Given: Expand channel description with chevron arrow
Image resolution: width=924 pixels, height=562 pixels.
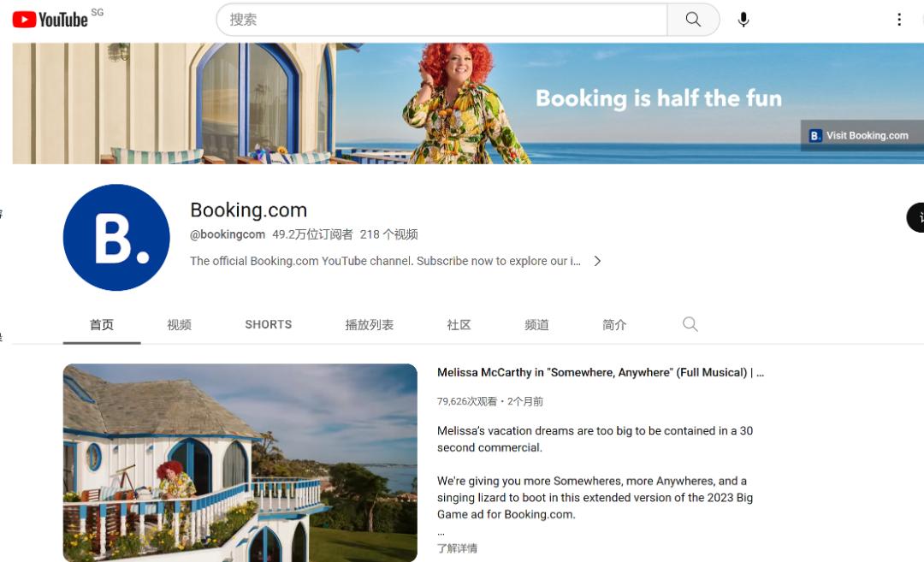Looking at the screenshot, I should tap(597, 261).
